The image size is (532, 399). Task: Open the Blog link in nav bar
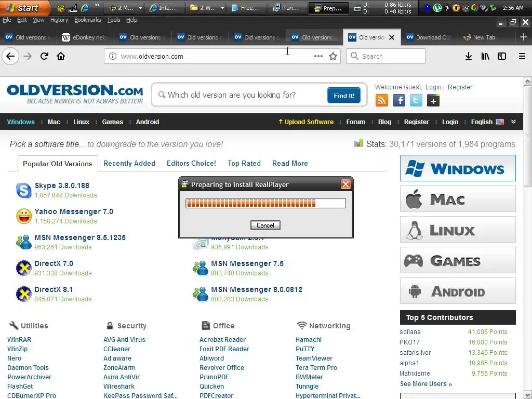click(x=384, y=122)
